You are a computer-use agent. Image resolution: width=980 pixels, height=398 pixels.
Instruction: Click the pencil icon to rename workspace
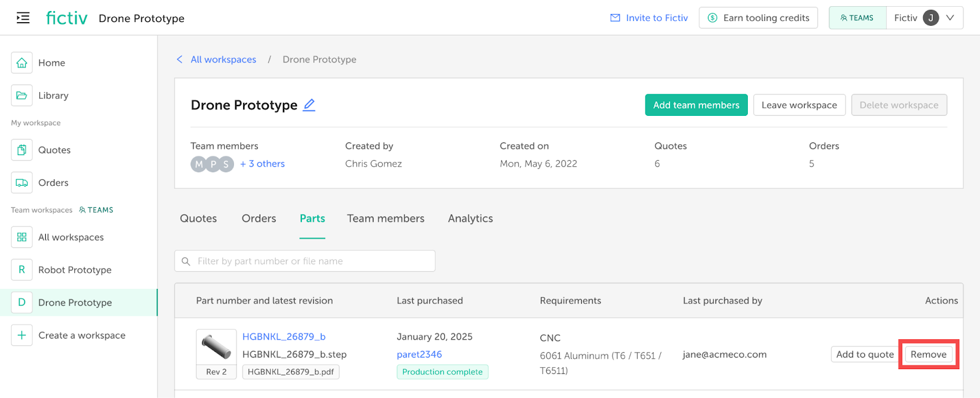pyautogui.click(x=309, y=105)
